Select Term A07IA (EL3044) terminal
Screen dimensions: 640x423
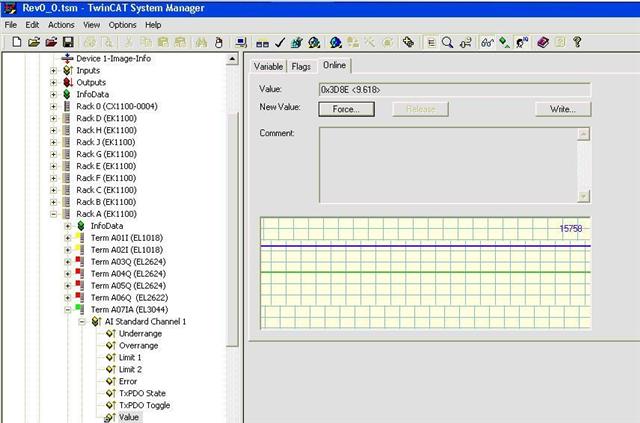(129, 309)
